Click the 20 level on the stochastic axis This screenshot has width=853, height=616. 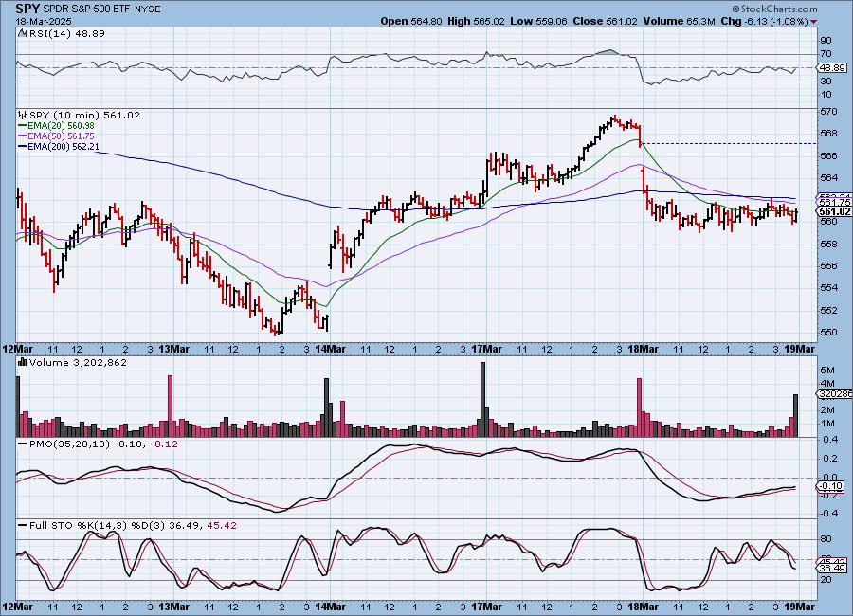pyautogui.click(x=826, y=580)
